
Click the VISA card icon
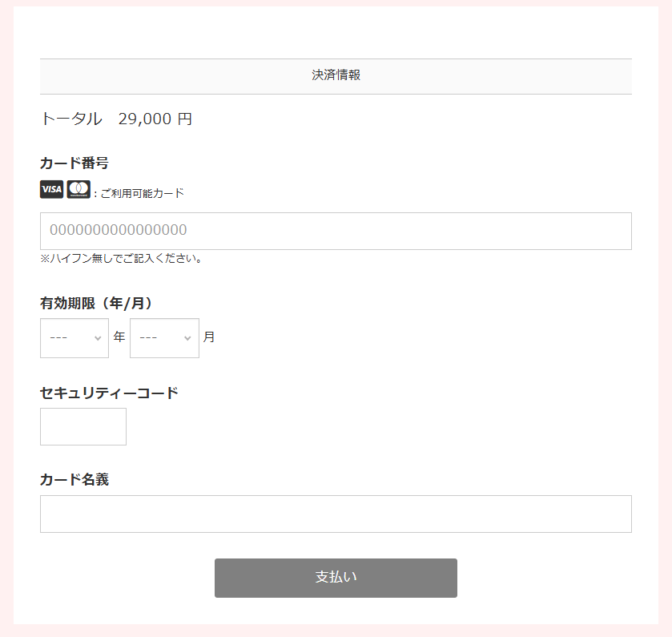tap(51, 189)
